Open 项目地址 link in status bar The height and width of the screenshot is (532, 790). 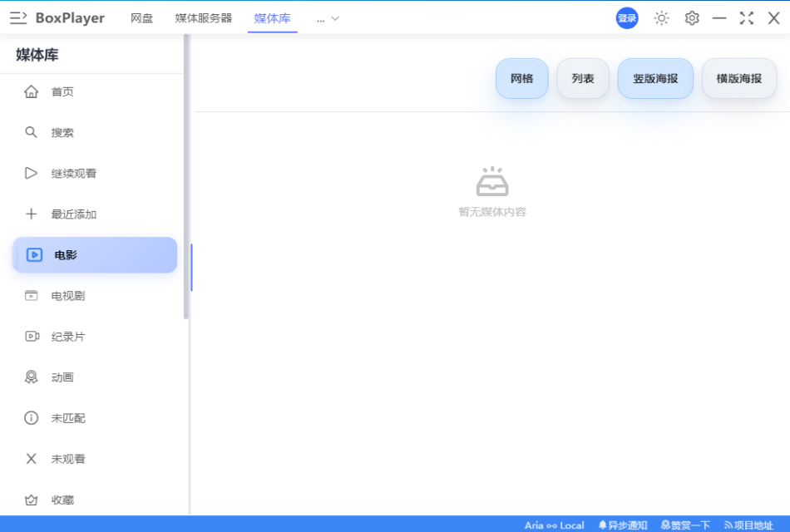(x=748, y=525)
